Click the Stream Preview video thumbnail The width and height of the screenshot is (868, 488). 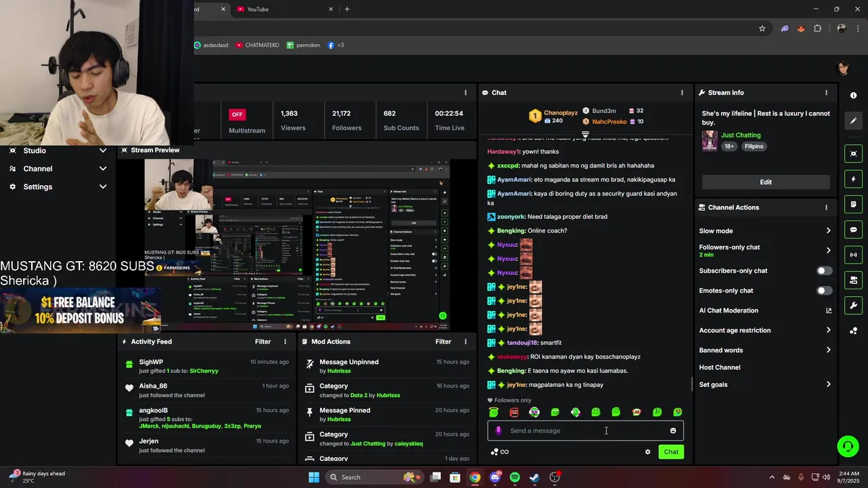[297, 245]
